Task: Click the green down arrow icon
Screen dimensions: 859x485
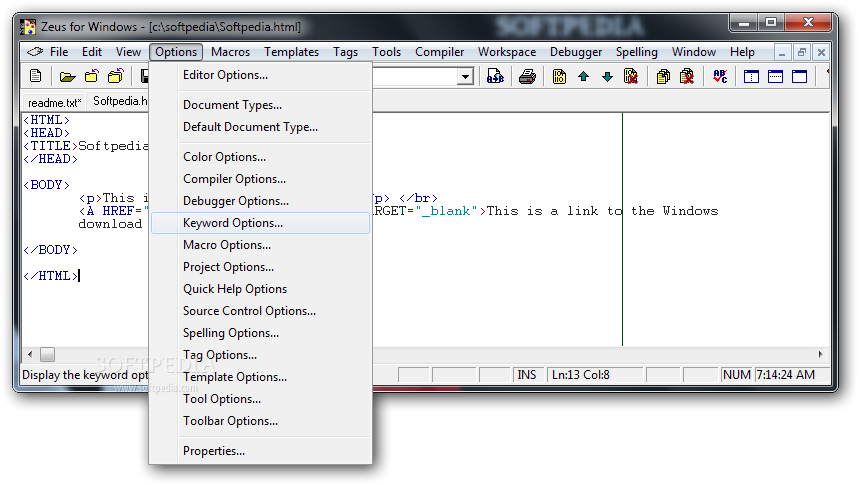Action: pos(607,76)
